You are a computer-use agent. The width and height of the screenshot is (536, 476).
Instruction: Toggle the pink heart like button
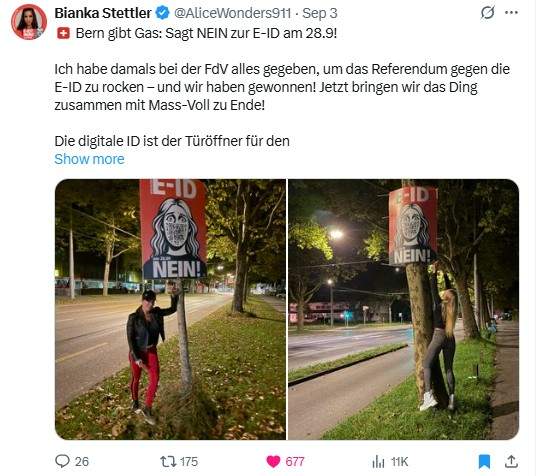pyautogui.click(x=273, y=462)
